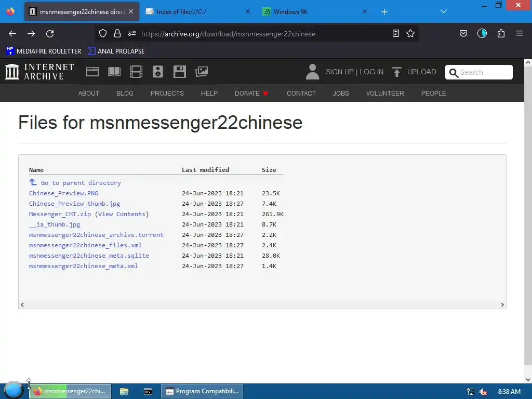Click the address bar URL

[x=229, y=34]
